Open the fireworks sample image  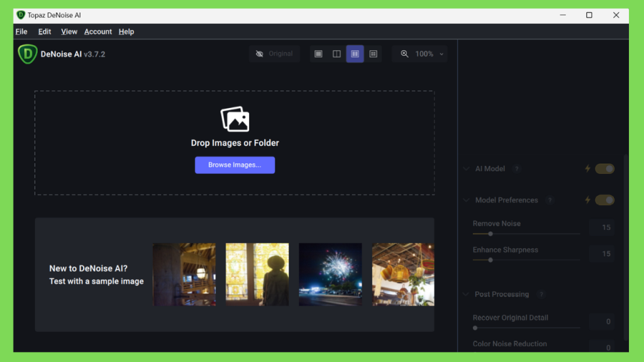coord(330,274)
